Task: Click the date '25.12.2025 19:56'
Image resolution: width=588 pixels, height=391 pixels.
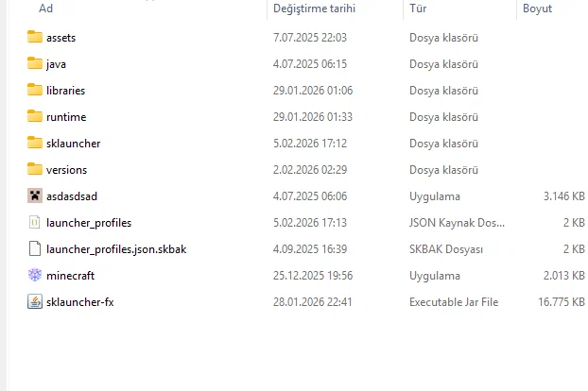Action: [x=313, y=276]
